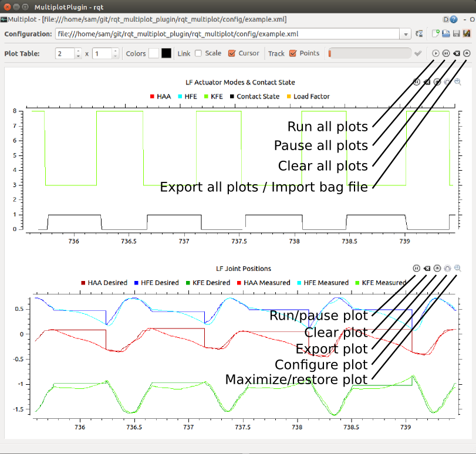Uncheck the Cursor link checkbox

point(232,53)
